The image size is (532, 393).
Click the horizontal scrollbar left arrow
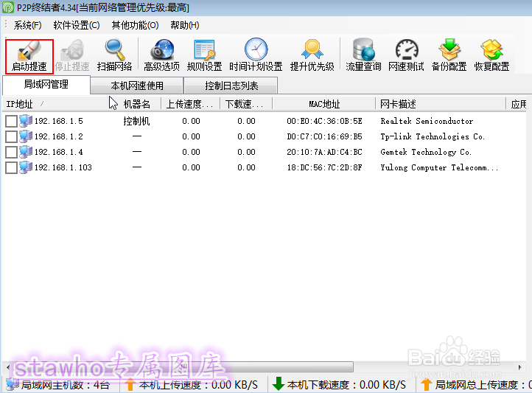click(8, 367)
